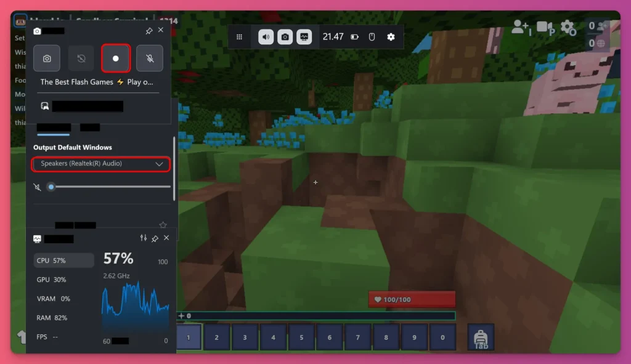Click the mouse indicator icon in the top bar
Screen dimensions: 631x364
[x=371, y=37]
